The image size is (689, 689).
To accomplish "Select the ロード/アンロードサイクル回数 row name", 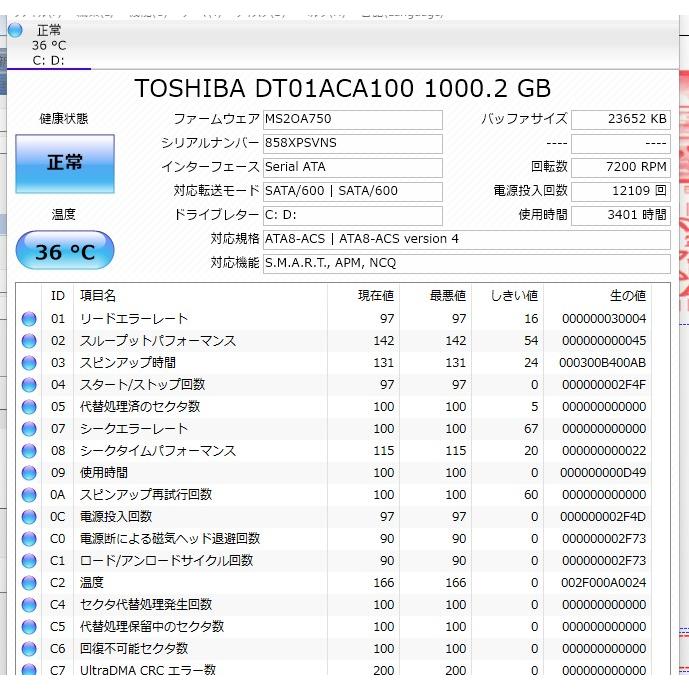I will pyautogui.click(x=166, y=561).
